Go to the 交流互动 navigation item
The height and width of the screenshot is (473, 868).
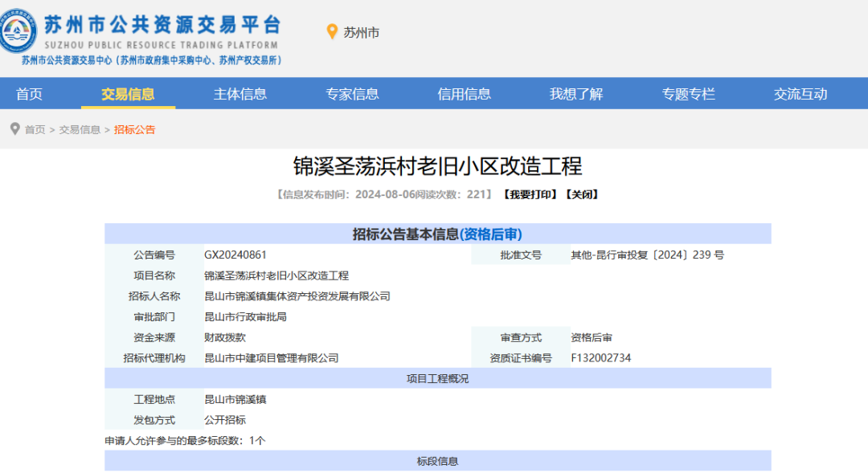click(800, 94)
